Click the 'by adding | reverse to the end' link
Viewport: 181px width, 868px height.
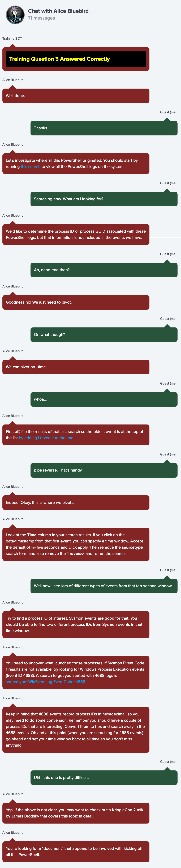pyautogui.click(x=46, y=438)
